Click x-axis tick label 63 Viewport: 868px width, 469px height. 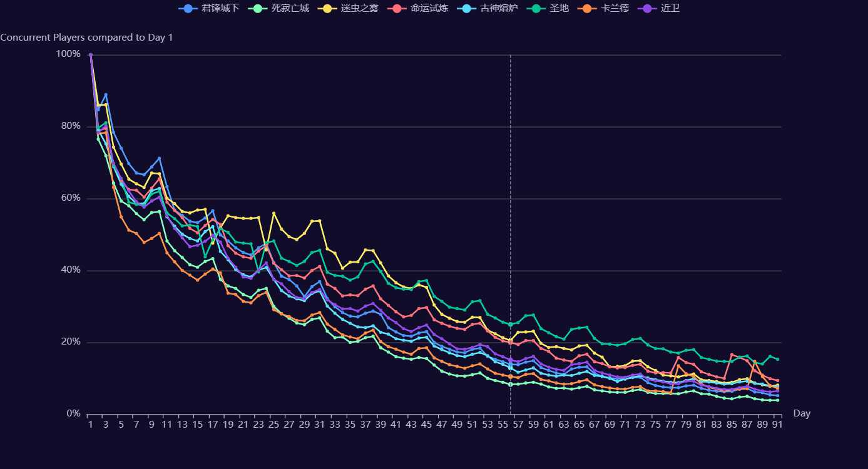(x=564, y=425)
